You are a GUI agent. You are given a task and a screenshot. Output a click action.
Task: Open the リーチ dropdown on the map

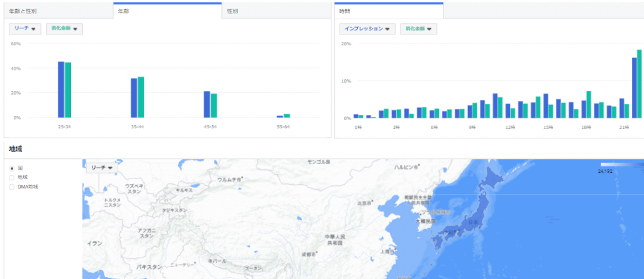coord(101,168)
